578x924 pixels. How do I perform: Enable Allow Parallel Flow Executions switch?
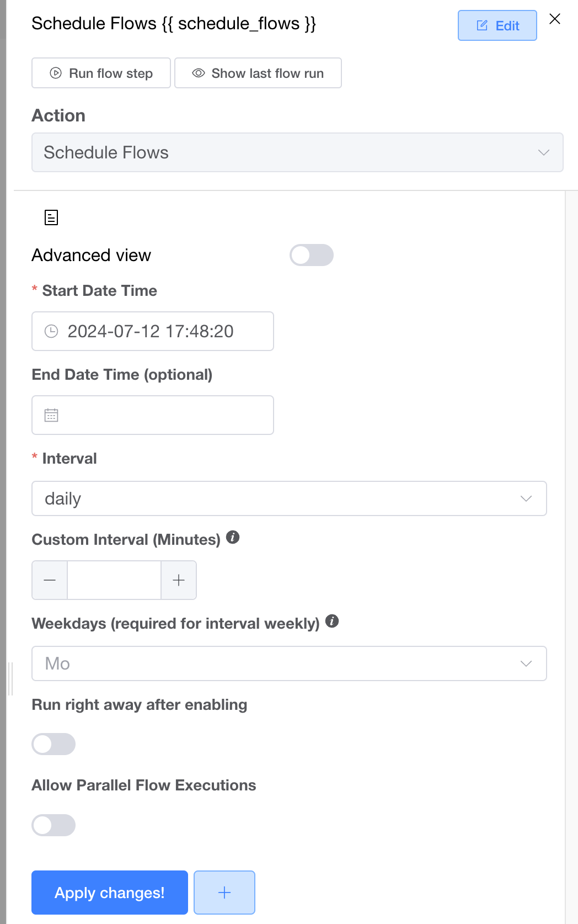tap(53, 825)
